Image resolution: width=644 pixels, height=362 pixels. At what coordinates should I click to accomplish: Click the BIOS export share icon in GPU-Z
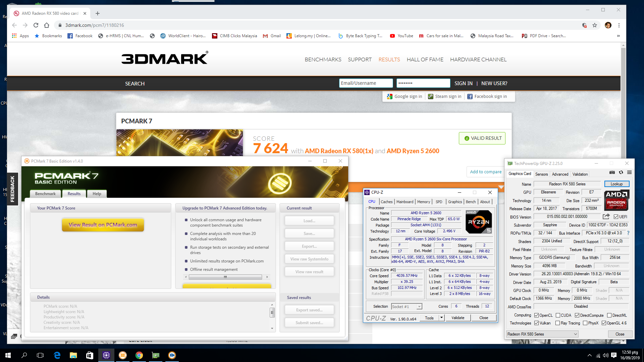[x=606, y=217]
